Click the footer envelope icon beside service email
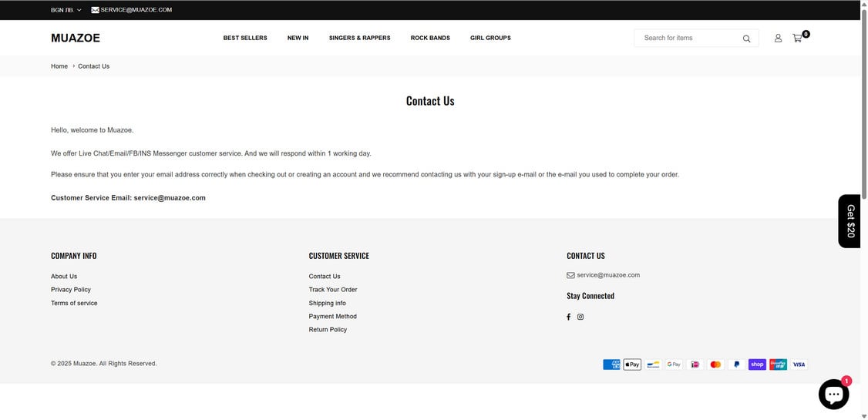 (570, 275)
